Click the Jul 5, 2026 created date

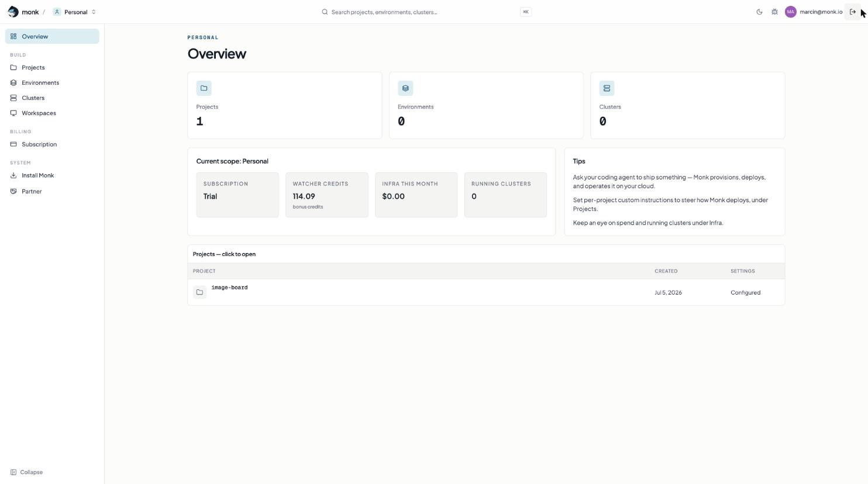[668, 293]
